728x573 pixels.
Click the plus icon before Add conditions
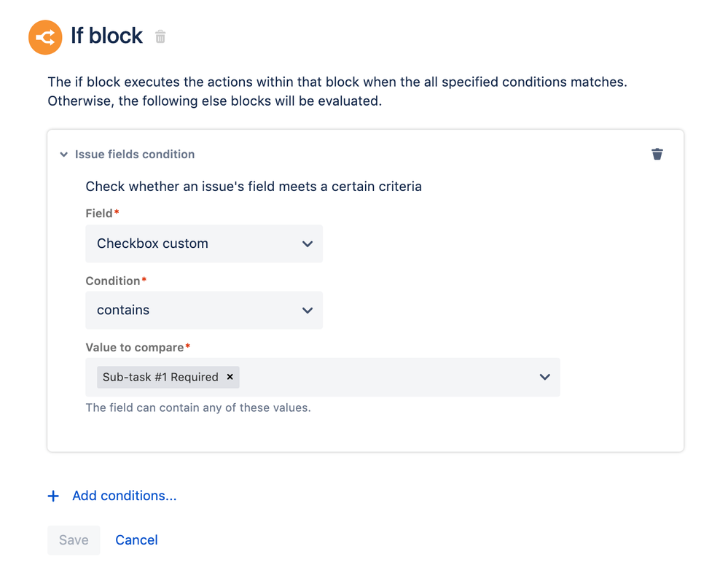[x=52, y=496]
